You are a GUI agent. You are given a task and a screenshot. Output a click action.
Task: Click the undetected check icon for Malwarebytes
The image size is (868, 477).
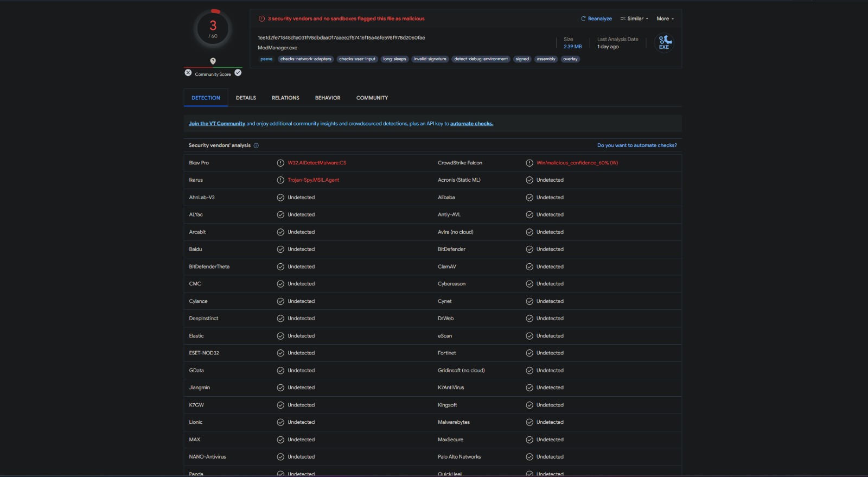click(529, 422)
